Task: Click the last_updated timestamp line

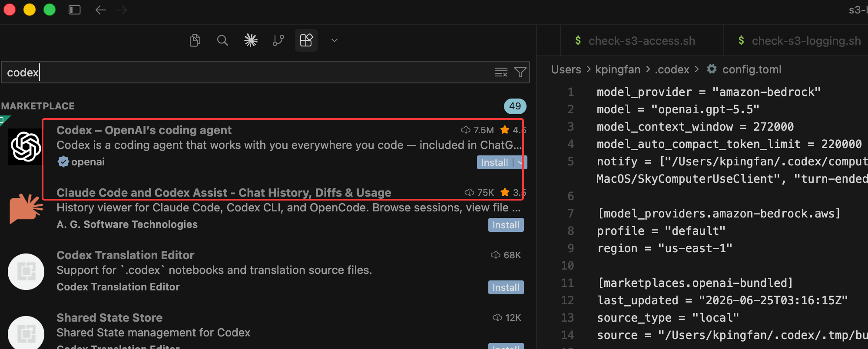Action: click(x=722, y=300)
